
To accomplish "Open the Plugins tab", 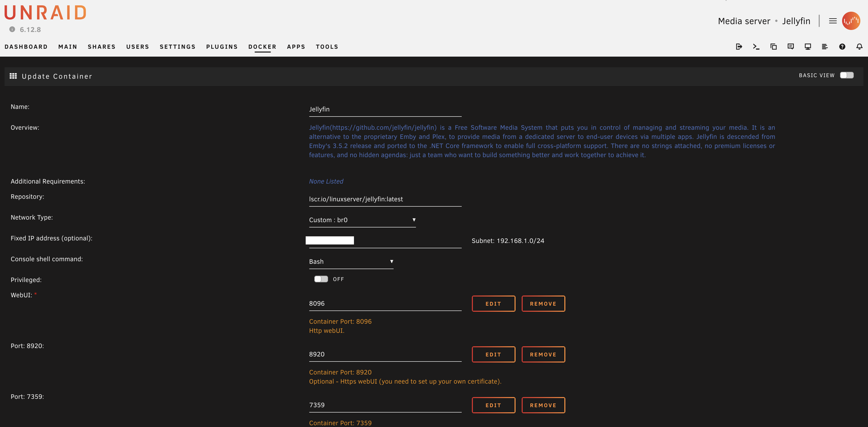I will coord(222,47).
